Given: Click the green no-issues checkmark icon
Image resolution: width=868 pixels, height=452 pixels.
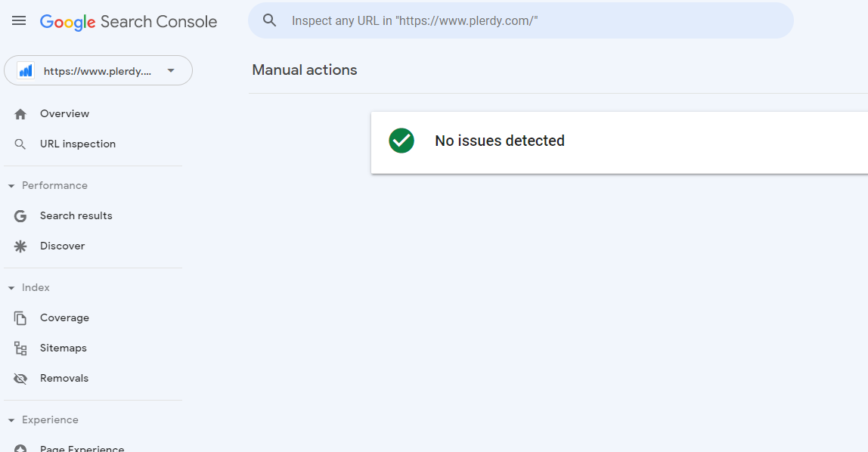Looking at the screenshot, I should [401, 141].
